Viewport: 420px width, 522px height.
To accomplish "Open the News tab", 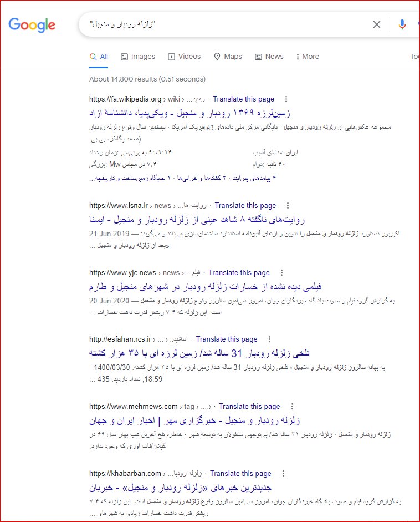I will (x=269, y=57).
